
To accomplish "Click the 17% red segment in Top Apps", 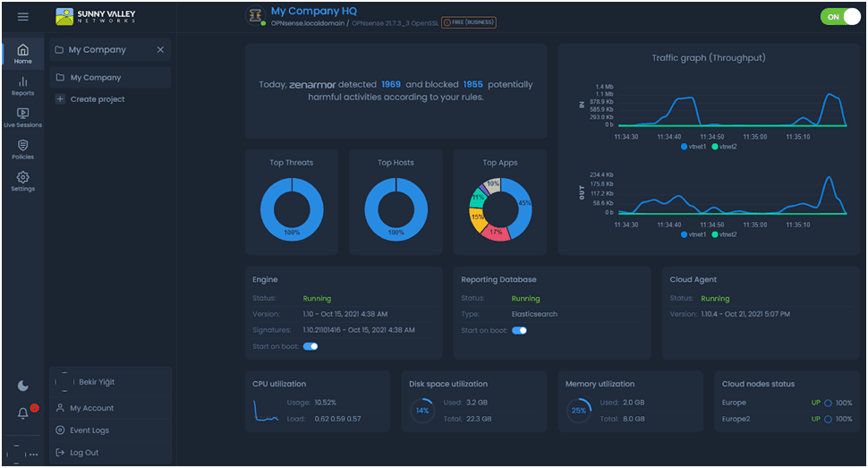I will pos(495,232).
